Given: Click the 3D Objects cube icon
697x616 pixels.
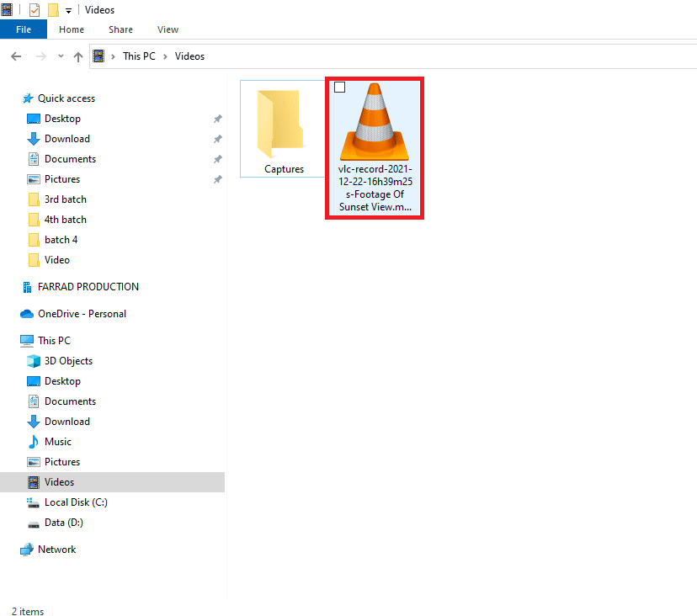Looking at the screenshot, I should pyautogui.click(x=34, y=361).
